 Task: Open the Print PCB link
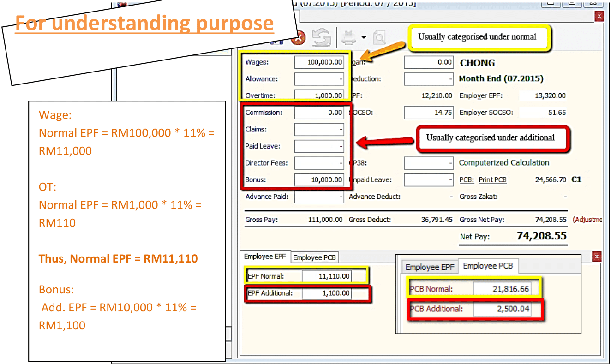492,179
